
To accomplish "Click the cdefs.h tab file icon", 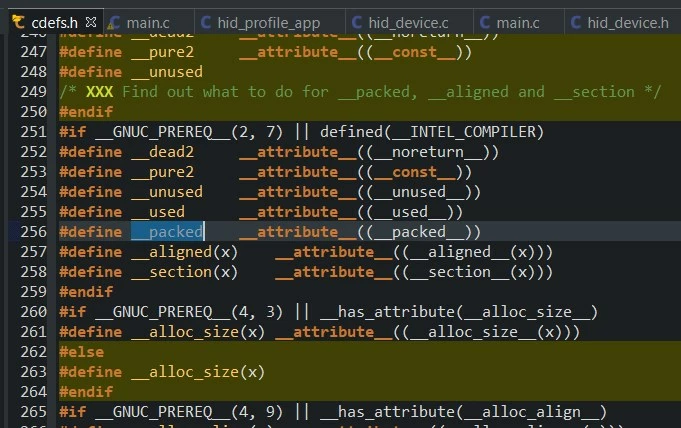I will [x=18, y=21].
